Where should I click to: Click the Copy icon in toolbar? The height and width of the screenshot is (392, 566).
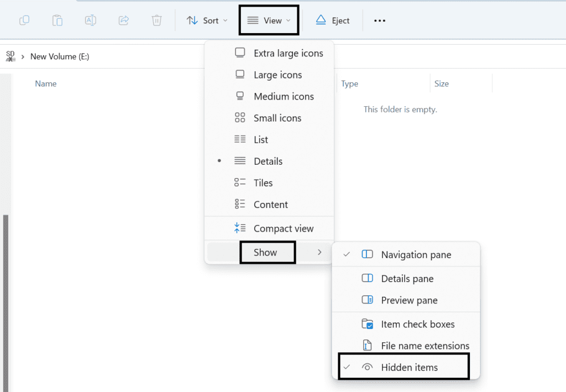[x=24, y=20]
